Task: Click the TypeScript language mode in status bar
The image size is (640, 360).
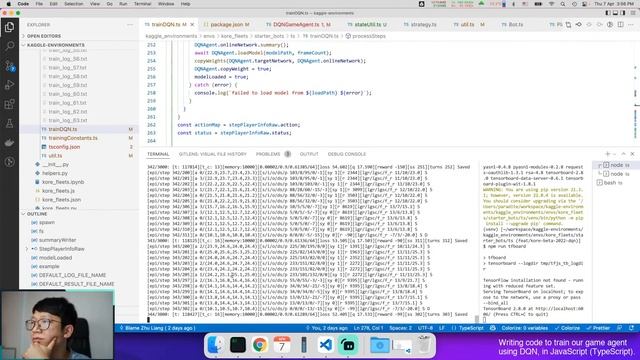Action: [x=471, y=328]
